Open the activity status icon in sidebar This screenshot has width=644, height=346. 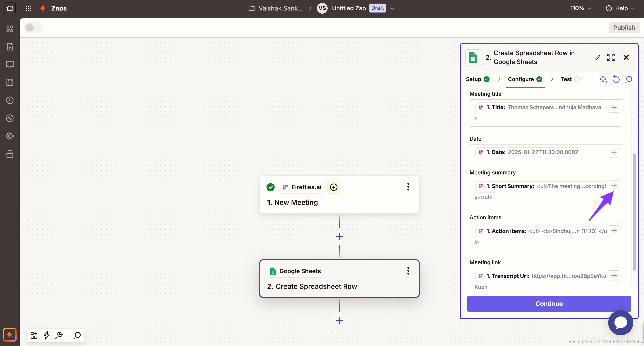click(10, 118)
